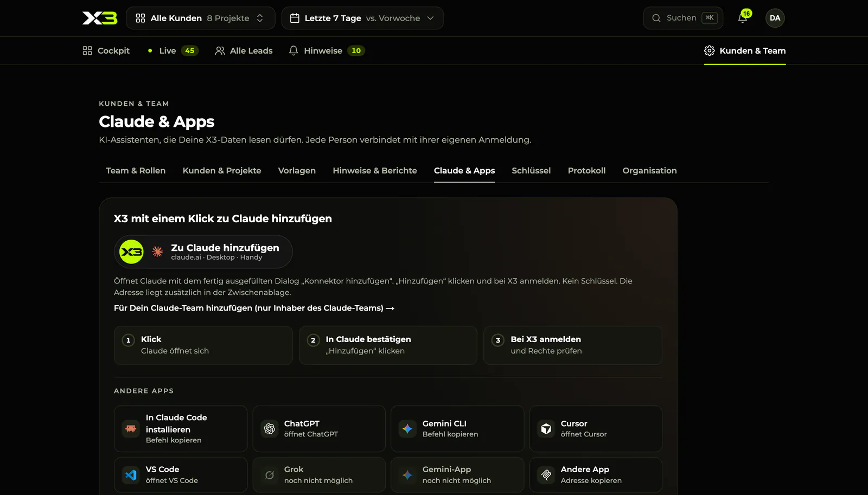The width and height of the screenshot is (868, 495).
Task: Click the Gemini CLI star icon
Action: click(407, 428)
